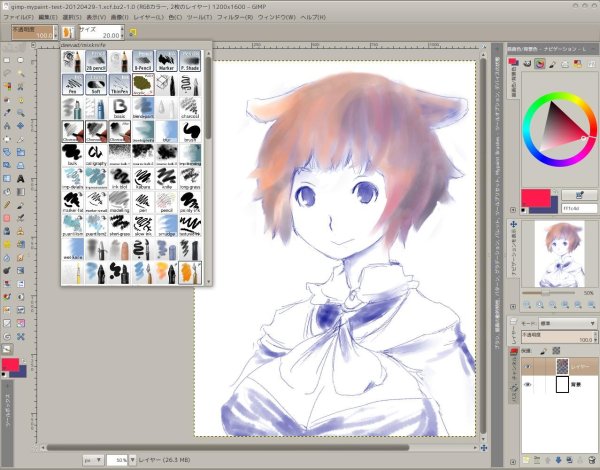Pick the Soft brush preset

[98, 84]
